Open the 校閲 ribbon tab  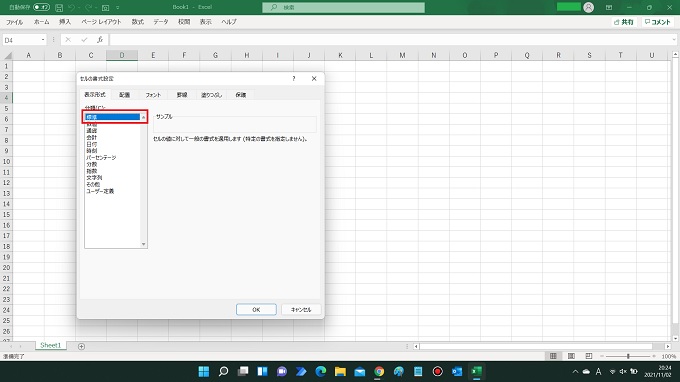pos(184,22)
